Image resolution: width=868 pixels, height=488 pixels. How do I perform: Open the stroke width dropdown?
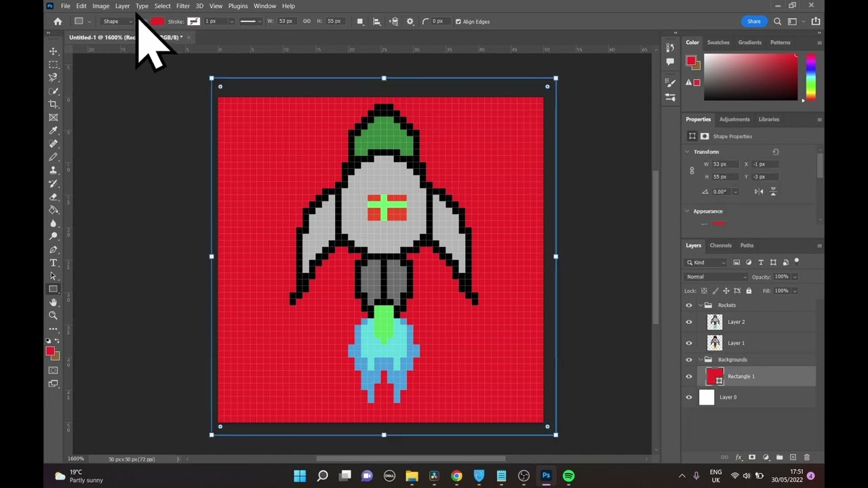pos(231,21)
